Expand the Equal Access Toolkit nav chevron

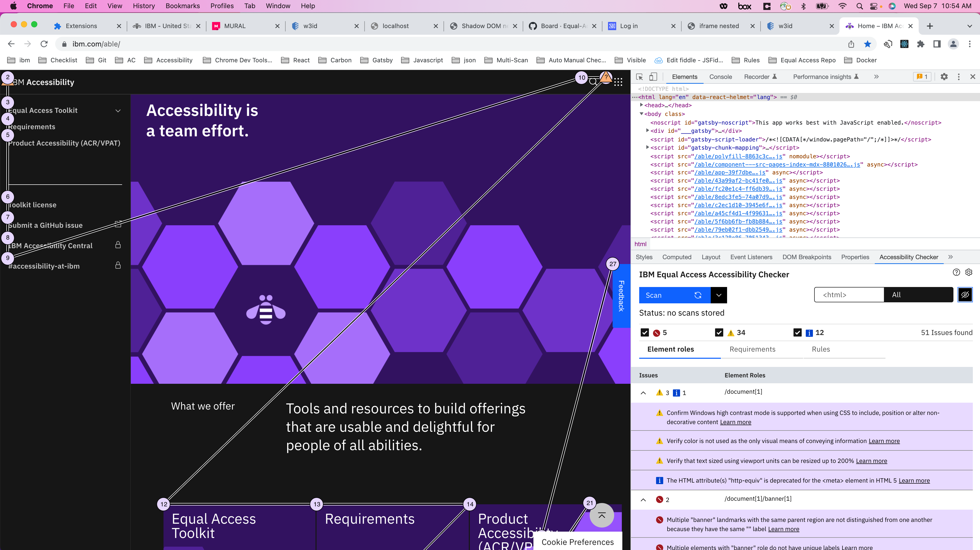coord(118,111)
